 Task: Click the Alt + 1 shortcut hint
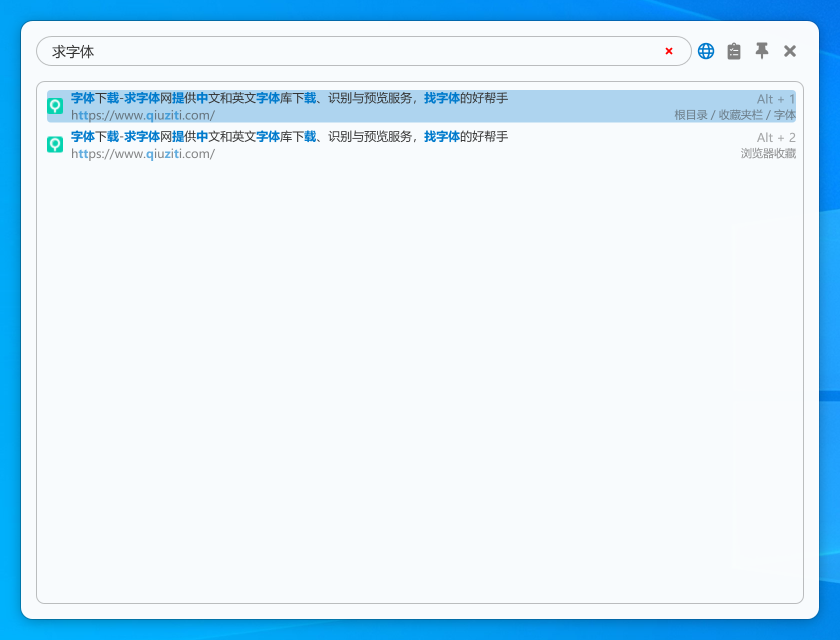point(776,99)
